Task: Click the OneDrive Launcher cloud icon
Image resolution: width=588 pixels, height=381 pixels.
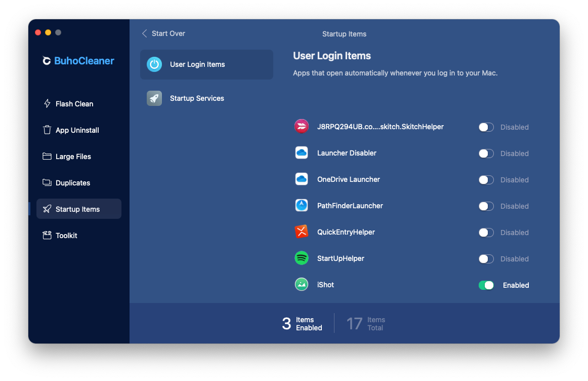Action: (302, 179)
